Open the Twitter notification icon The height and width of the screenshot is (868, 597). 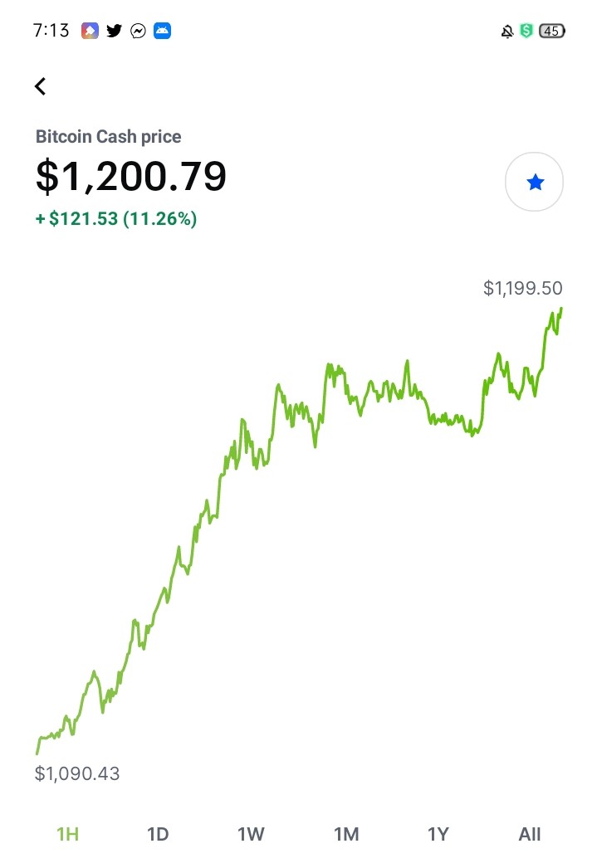[114, 31]
